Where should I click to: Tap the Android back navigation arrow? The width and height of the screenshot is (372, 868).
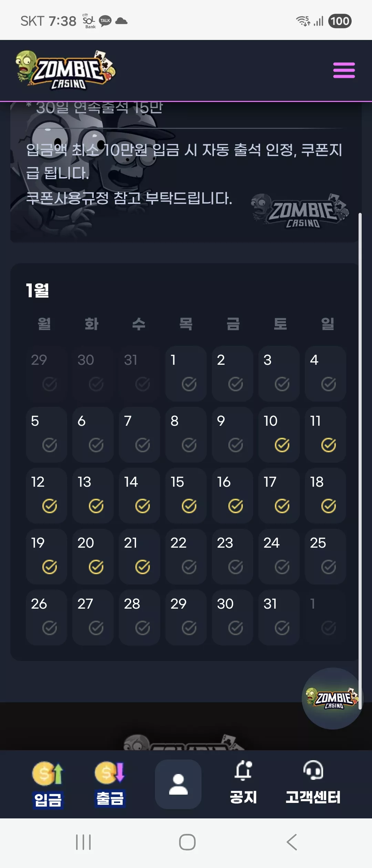click(292, 842)
